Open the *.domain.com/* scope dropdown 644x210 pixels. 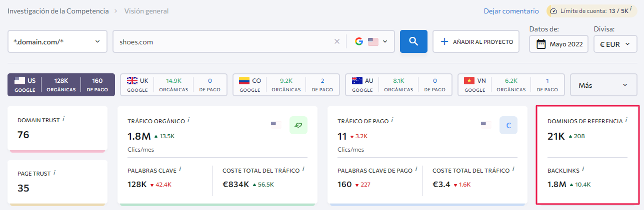click(57, 42)
